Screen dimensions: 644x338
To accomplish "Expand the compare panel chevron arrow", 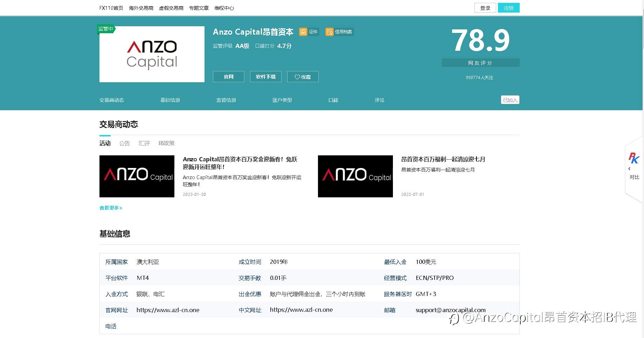I will [x=629, y=169].
